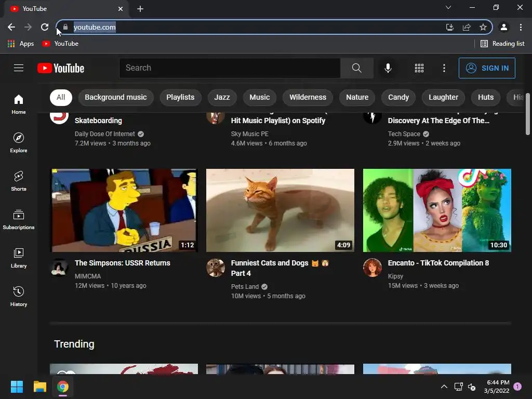Open Encanto - TikTok Compilation 8 title
This screenshot has height=399, width=532.
[x=438, y=263]
